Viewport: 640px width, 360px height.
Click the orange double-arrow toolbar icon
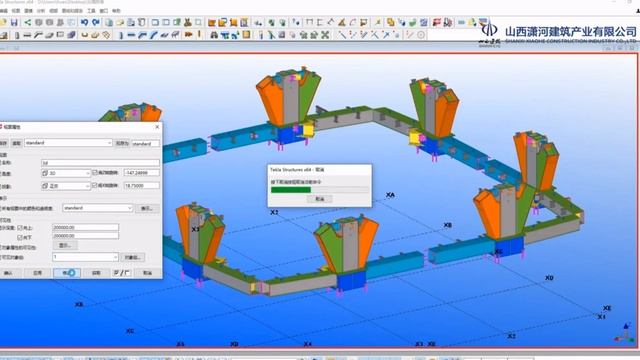(189, 35)
